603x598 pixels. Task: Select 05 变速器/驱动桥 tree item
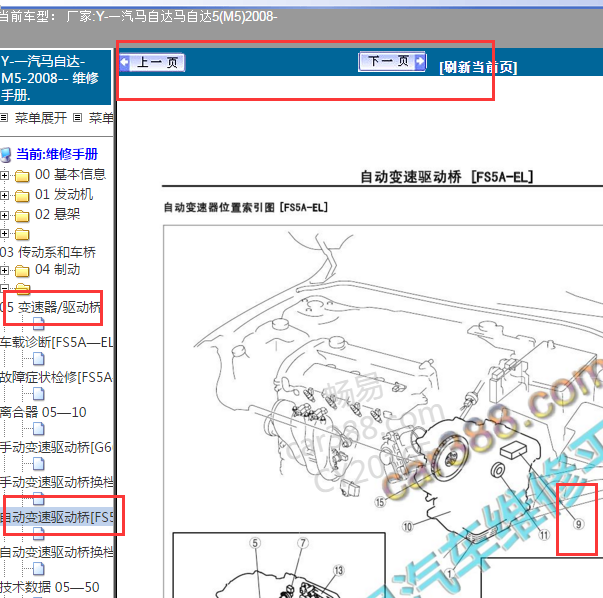50,307
